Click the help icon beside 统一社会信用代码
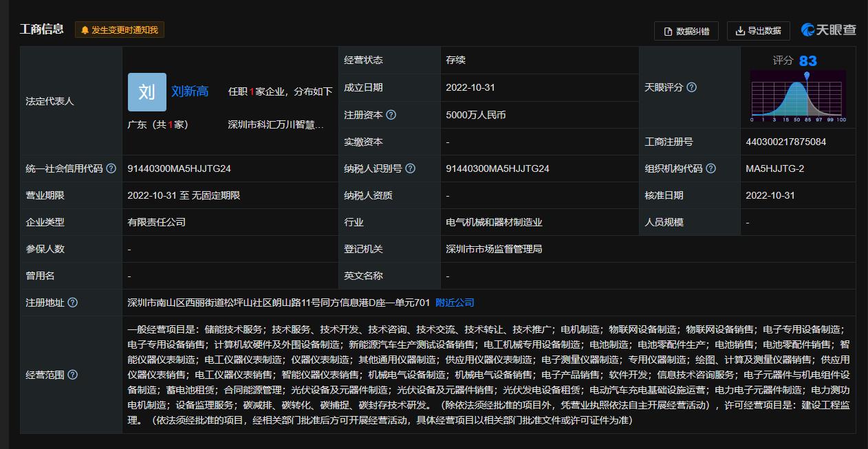868x449 pixels. [111, 168]
